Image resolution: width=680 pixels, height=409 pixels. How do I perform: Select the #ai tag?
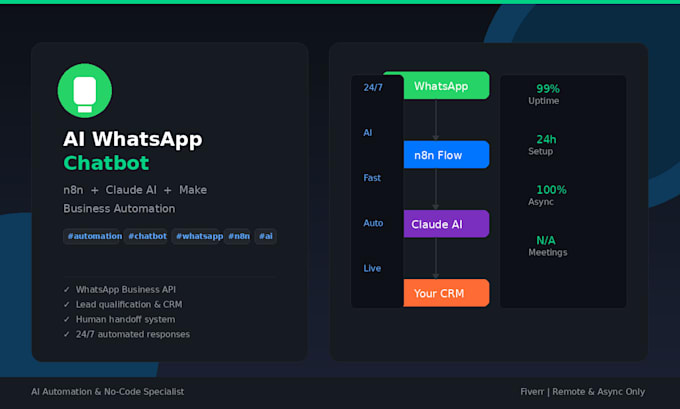[x=265, y=236]
